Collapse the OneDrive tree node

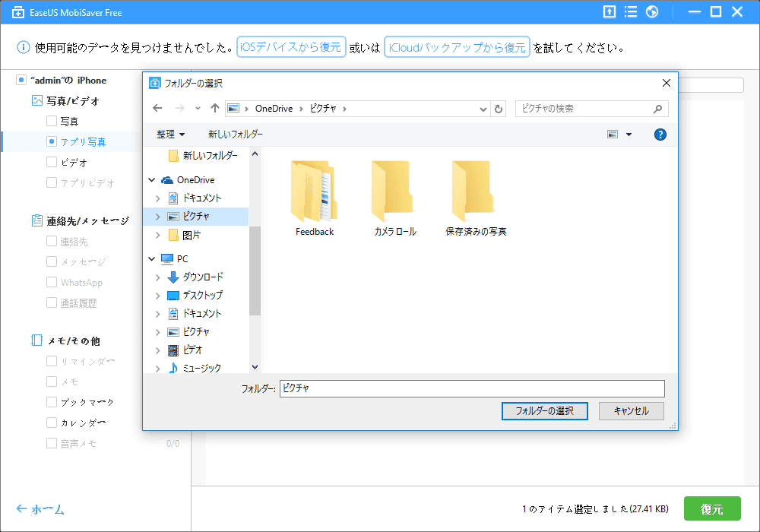(x=152, y=180)
